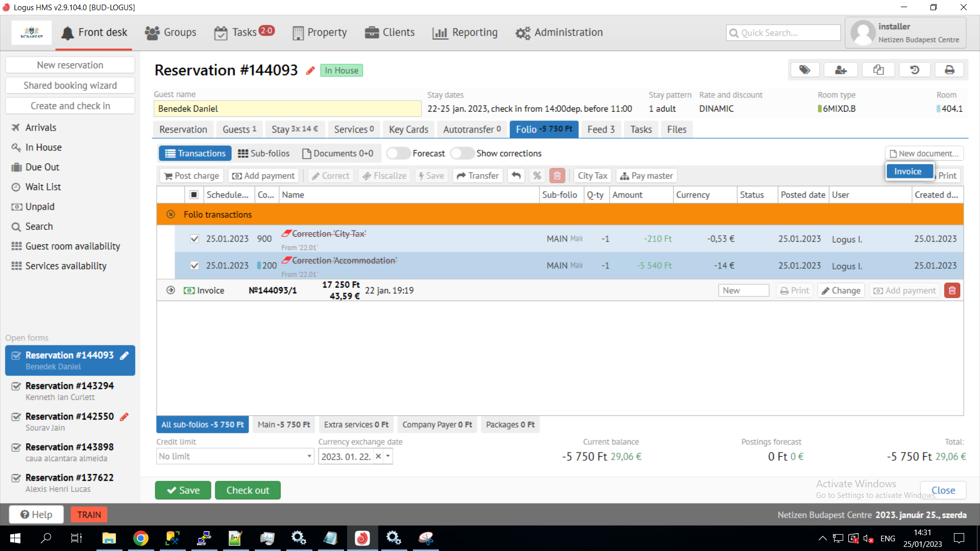The width and height of the screenshot is (980, 551).
Task: Switch to the Key Cards tab
Action: (x=408, y=130)
